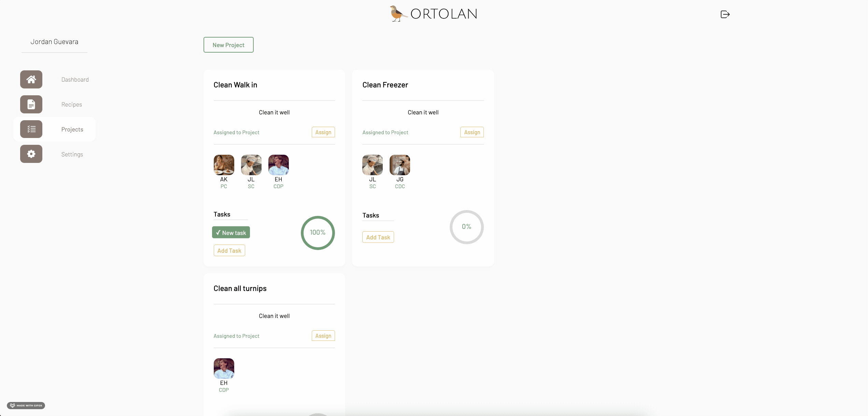Click the Ortolan bird logo
Screen dimensions: 868x416
(398, 14)
